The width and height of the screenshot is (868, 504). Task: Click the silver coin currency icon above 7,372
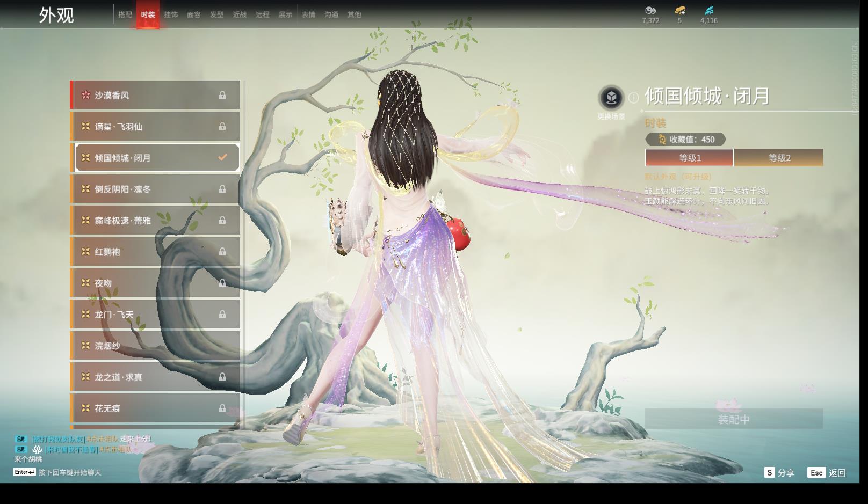coord(650,10)
